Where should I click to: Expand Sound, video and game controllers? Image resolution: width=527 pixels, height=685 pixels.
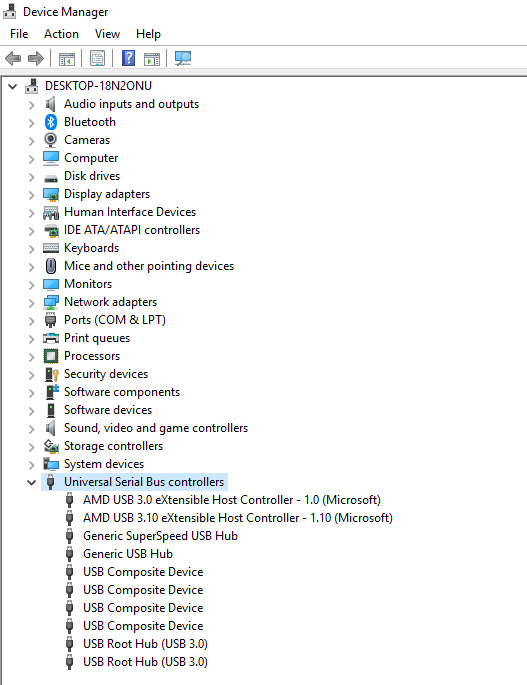click(x=31, y=429)
